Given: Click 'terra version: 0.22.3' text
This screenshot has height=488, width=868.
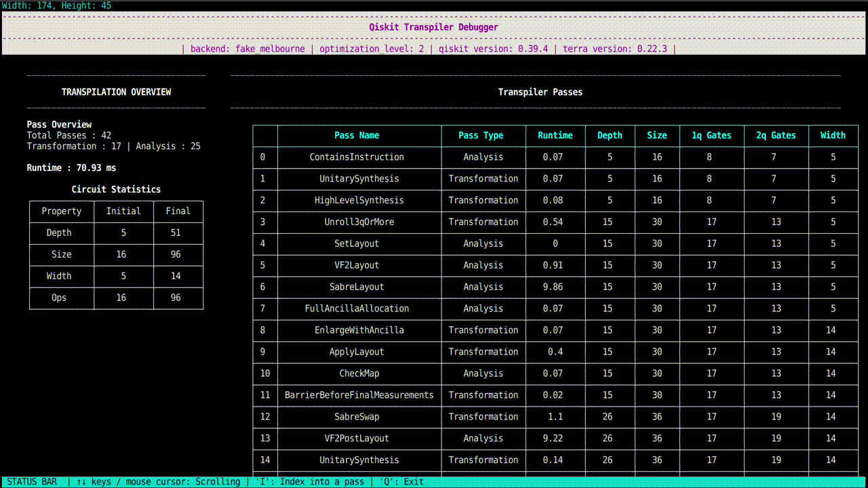Looking at the screenshot, I should (615, 49).
